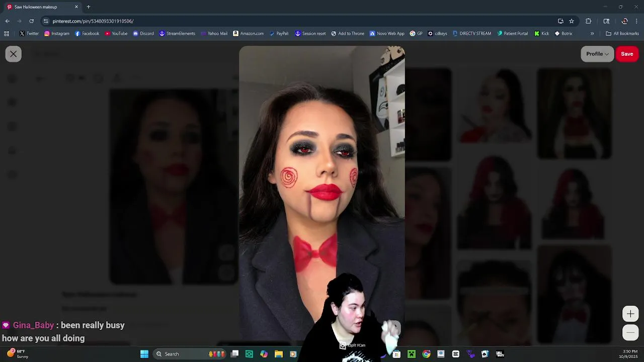The width and height of the screenshot is (644, 362).
Task: Open the Amazon.com bookmark
Action: pyautogui.click(x=249, y=34)
